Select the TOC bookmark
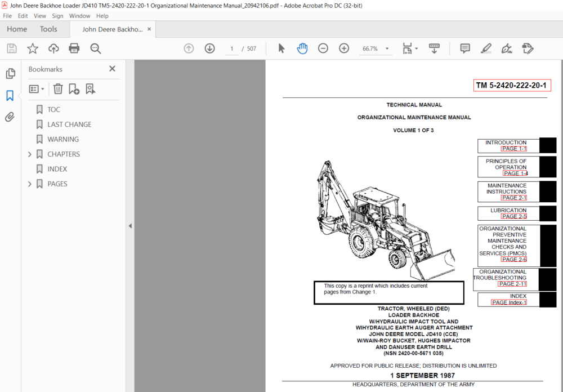Viewport: 563px width, 392px height. click(x=54, y=110)
